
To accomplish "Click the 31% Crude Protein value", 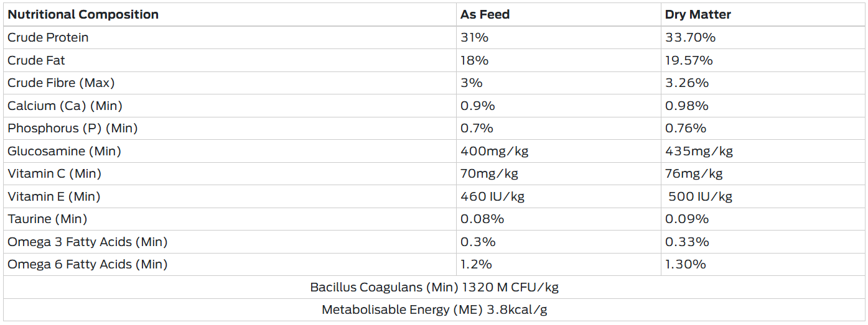I will pos(474,37).
